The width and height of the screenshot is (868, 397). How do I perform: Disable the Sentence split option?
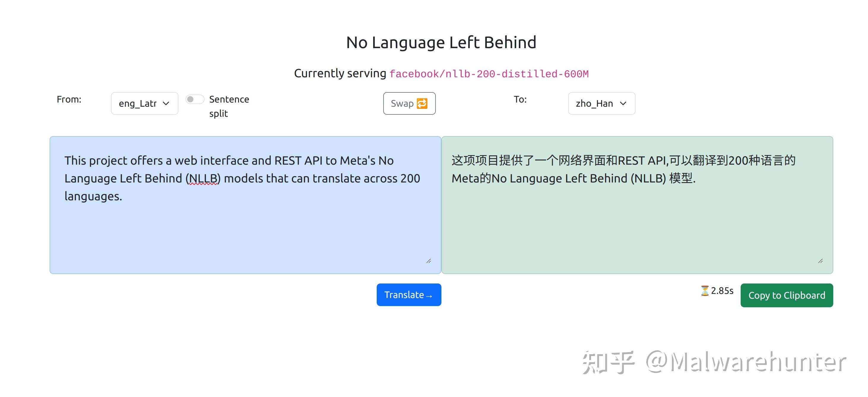point(195,99)
